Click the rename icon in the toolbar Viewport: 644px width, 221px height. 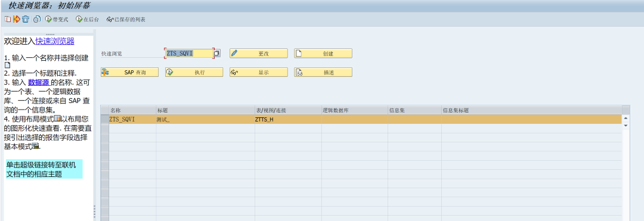click(17, 19)
